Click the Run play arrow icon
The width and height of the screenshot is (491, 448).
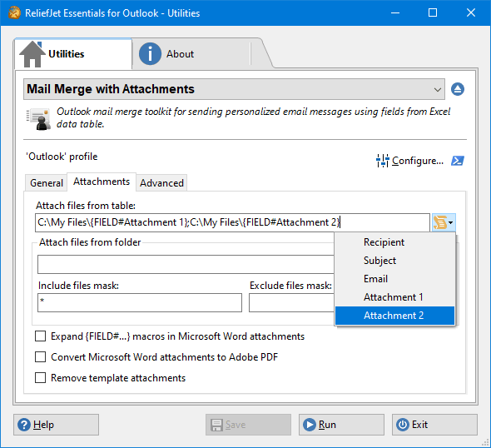pos(310,425)
